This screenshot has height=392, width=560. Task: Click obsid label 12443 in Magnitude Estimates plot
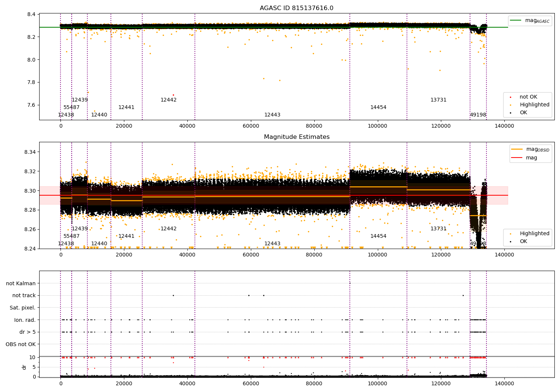click(273, 244)
